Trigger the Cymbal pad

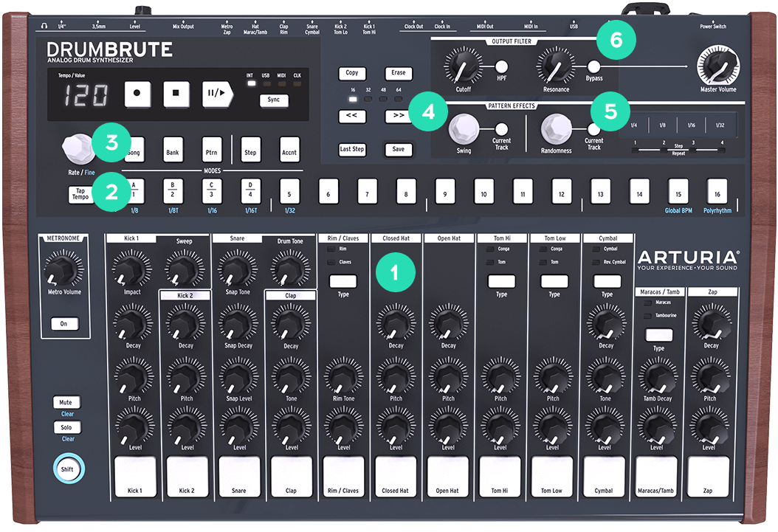click(604, 477)
